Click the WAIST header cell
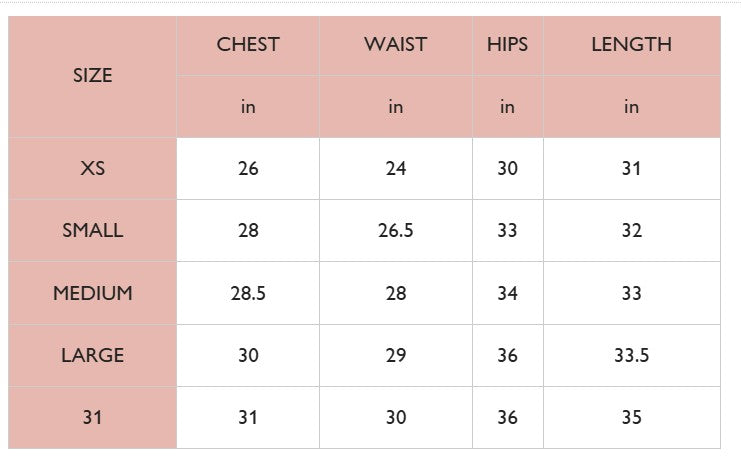This screenshot has height=469, width=741. click(x=395, y=44)
